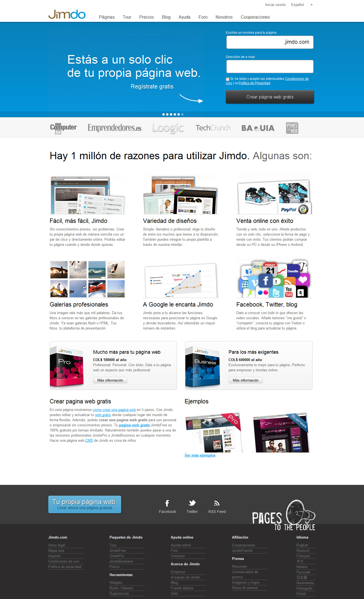Click the Variedad de diseños feature image
Viewport: 364px width, 599px height.
[181, 195]
